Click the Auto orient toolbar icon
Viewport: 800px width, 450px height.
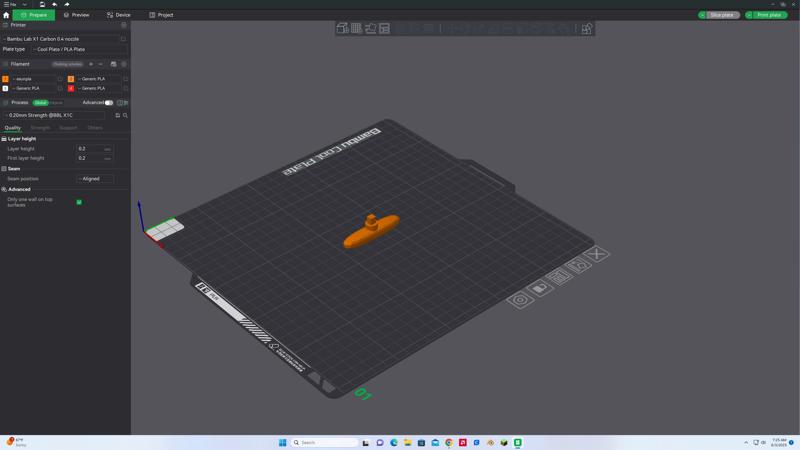tap(370, 29)
